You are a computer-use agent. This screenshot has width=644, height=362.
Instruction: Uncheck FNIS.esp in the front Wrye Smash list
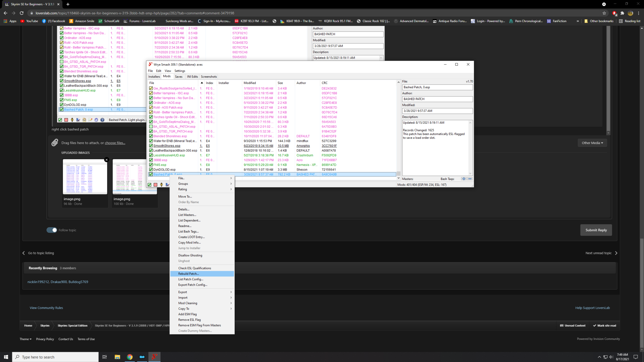pos(151,165)
